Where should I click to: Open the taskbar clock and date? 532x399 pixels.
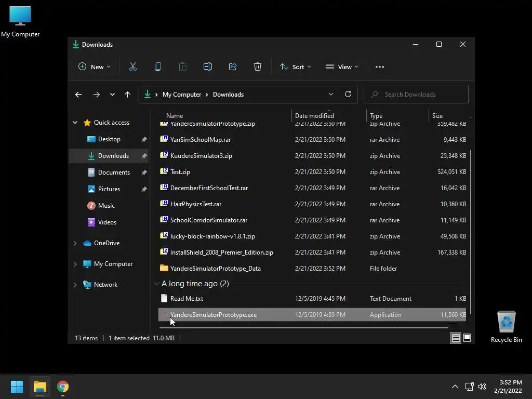pyautogui.click(x=508, y=387)
